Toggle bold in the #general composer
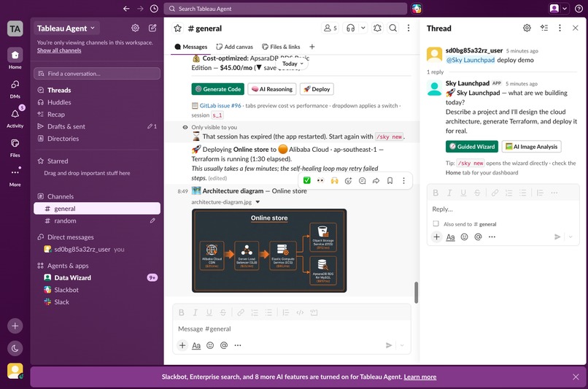This screenshot has height=389, width=588. pos(182,312)
